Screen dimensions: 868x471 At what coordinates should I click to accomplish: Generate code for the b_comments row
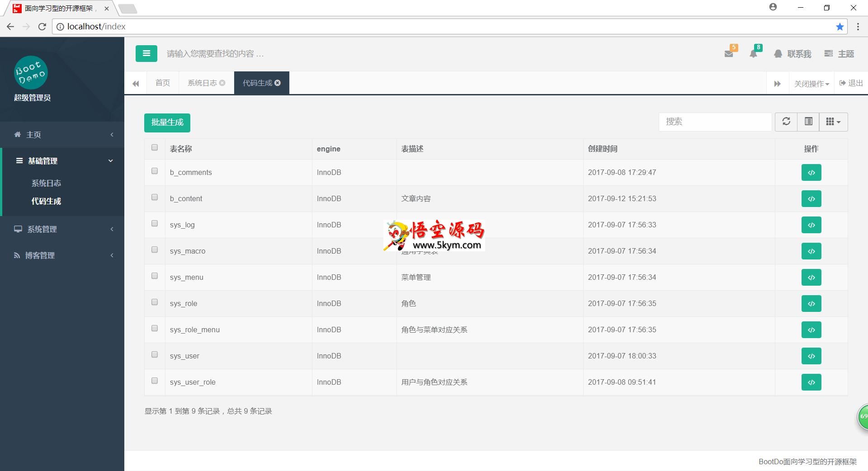(x=811, y=172)
